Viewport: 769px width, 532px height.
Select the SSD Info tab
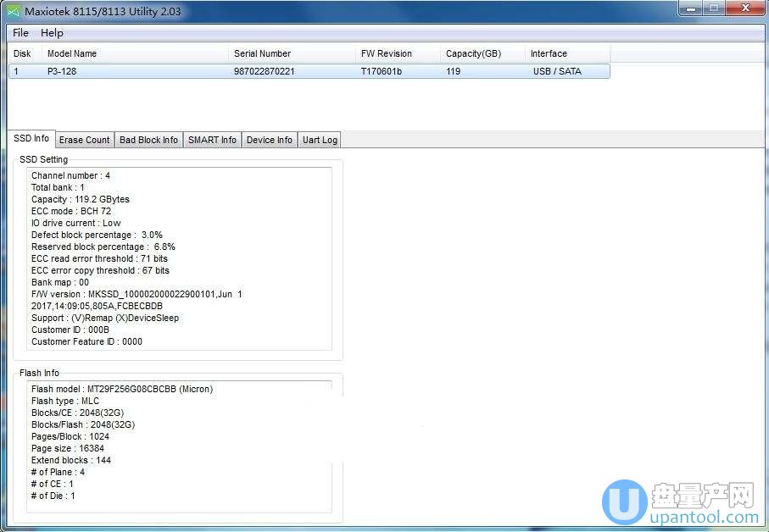point(31,139)
